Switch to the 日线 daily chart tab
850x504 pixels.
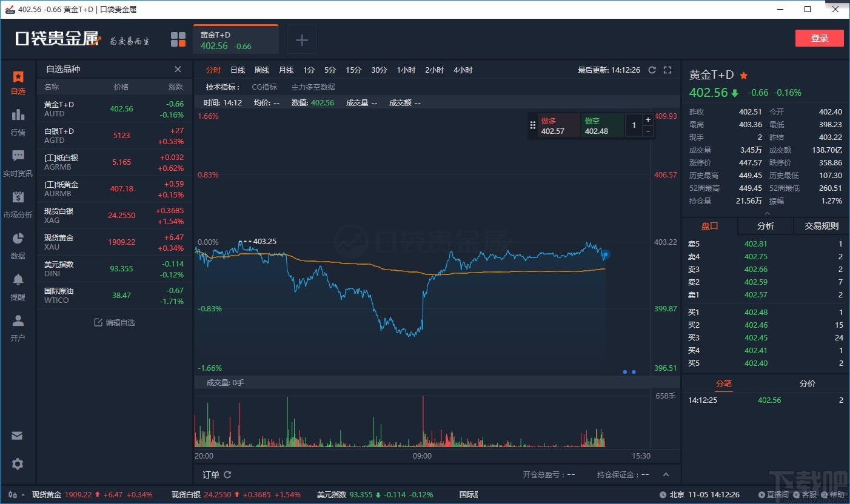[x=237, y=70]
